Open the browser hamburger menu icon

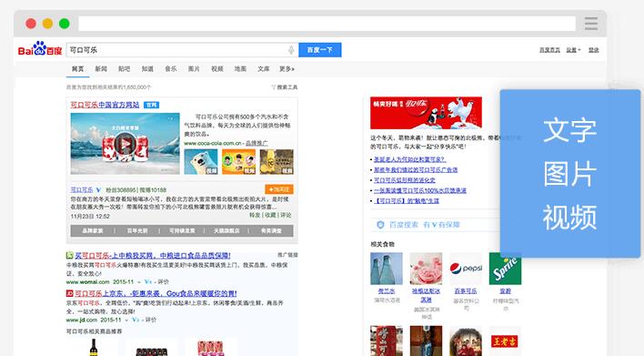(591, 24)
